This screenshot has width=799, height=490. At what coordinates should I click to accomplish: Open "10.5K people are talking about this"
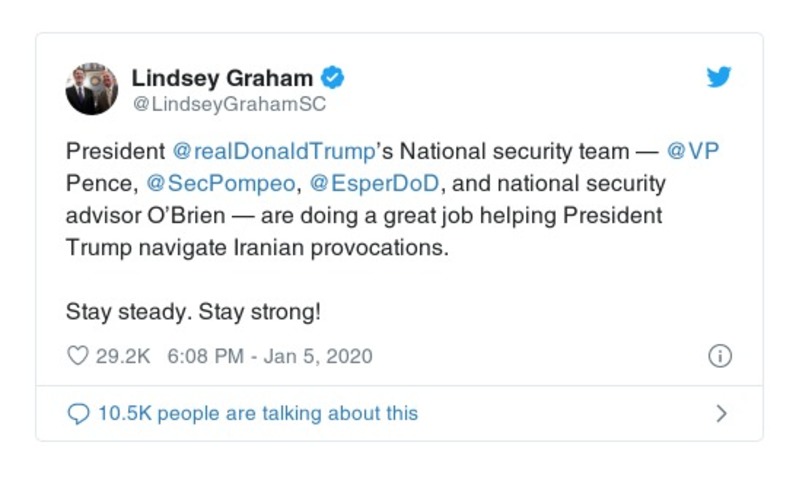257,413
